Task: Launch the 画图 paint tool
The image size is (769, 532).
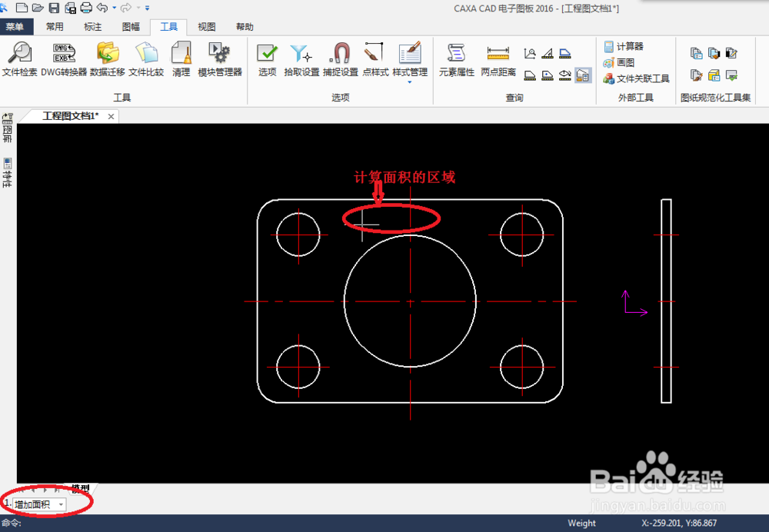Action: 619,62
